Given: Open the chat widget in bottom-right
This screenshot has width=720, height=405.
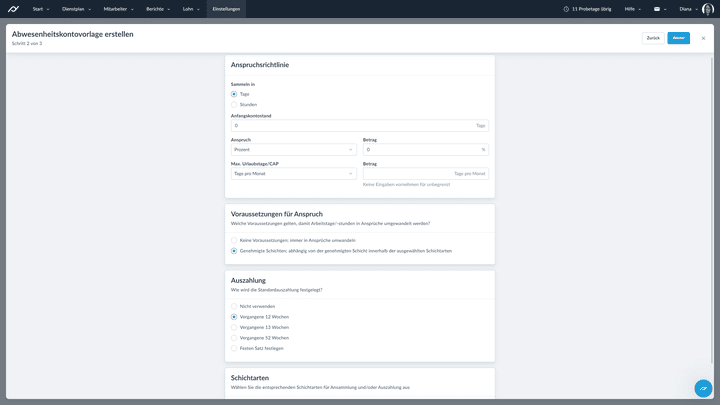Looking at the screenshot, I should [703, 388].
